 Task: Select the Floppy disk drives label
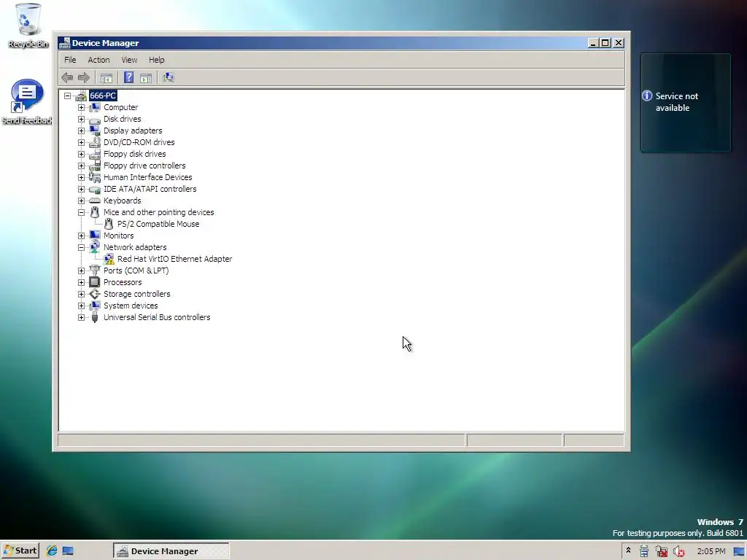click(135, 154)
